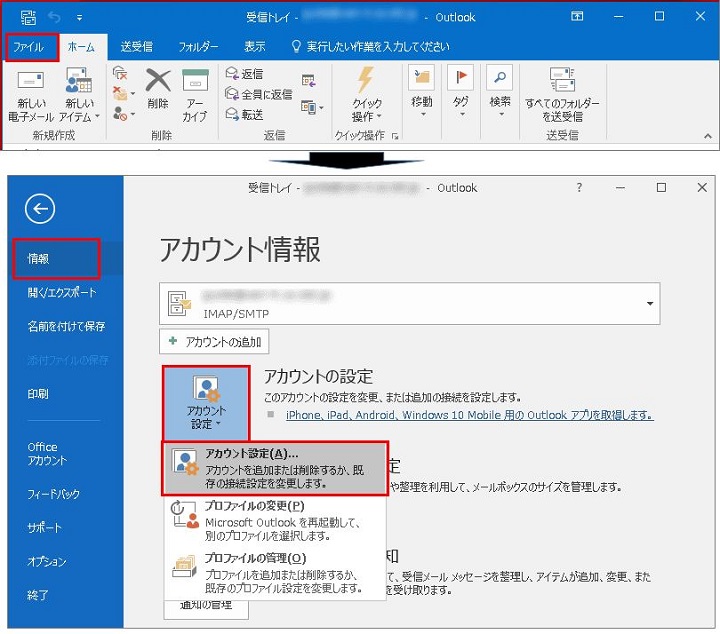Select 情報 in backstage sidebar
This screenshot has height=634, width=720.
56,258
